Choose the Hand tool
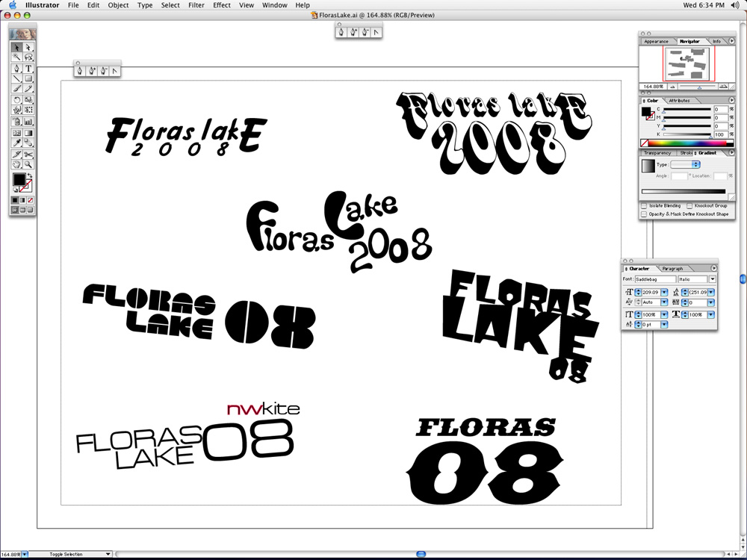 (x=16, y=164)
